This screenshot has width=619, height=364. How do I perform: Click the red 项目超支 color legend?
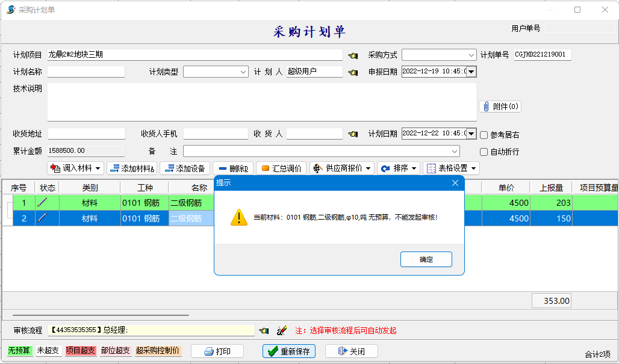point(81,351)
